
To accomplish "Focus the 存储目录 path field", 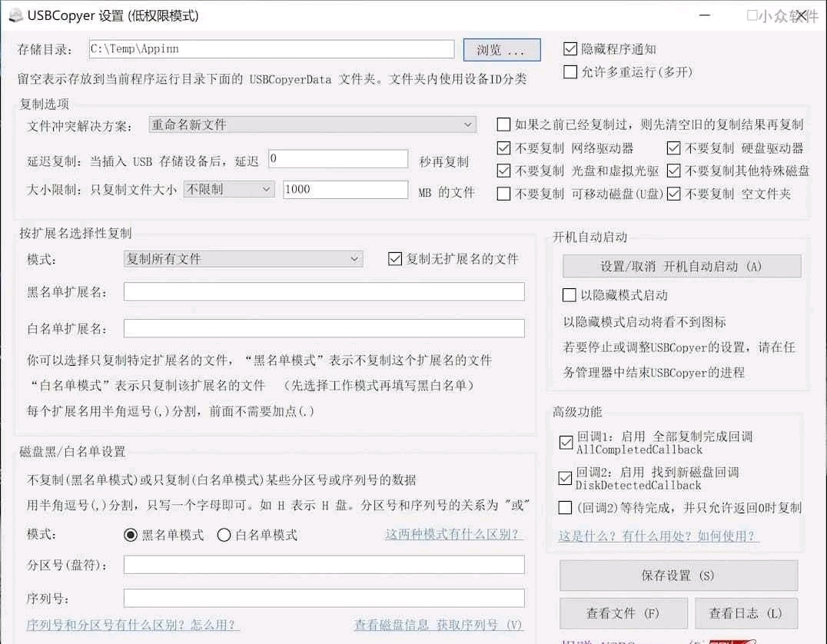I will 271,49.
